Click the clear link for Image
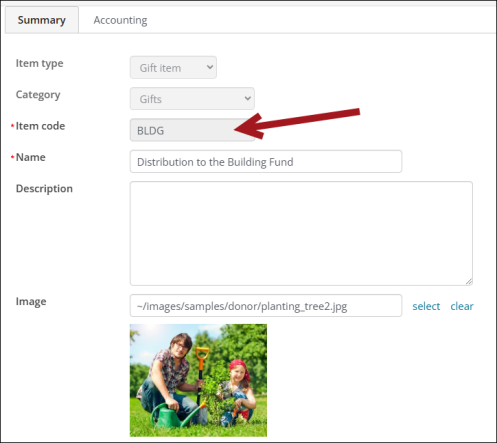The image size is (497, 443). [462, 306]
